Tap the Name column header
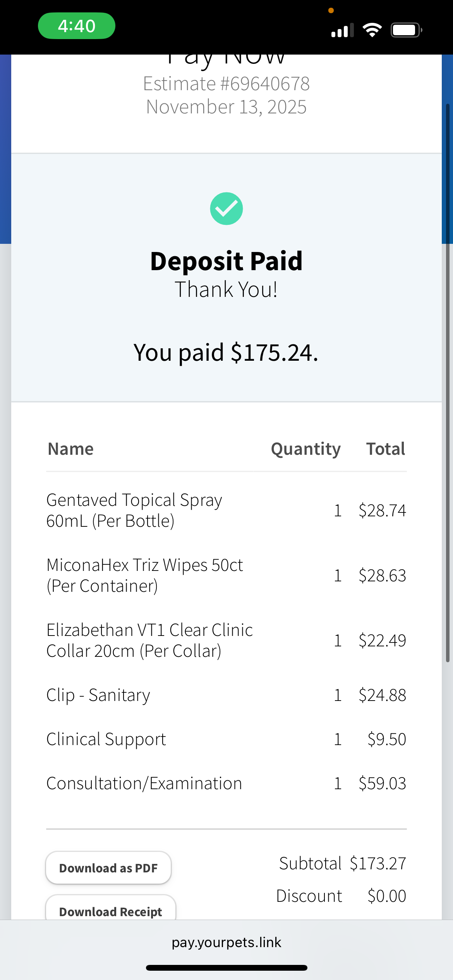The width and height of the screenshot is (453, 980). coord(70,449)
